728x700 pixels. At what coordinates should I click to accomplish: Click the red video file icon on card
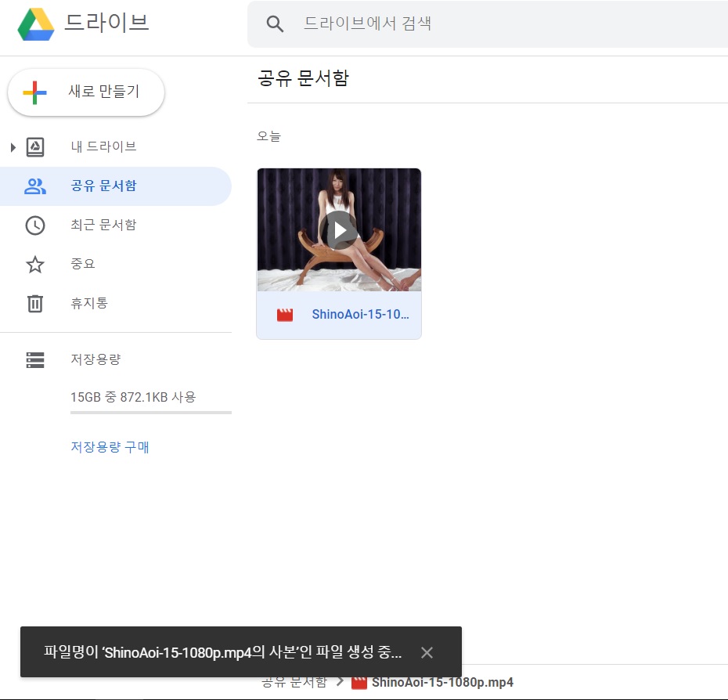point(285,315)
